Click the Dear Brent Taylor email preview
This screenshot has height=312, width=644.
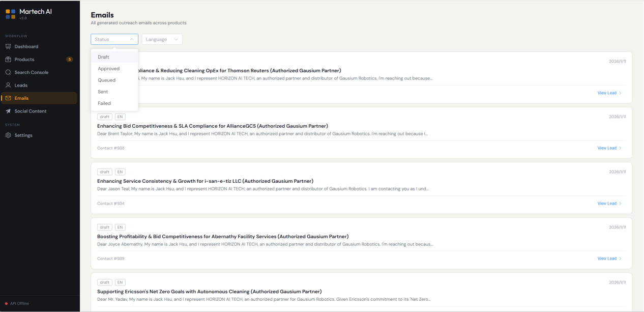tap(262, 134)
